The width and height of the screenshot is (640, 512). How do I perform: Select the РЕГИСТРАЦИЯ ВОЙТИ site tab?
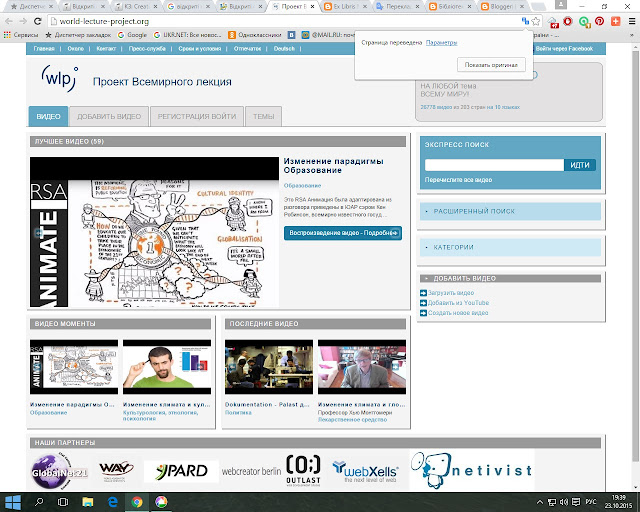197,116
